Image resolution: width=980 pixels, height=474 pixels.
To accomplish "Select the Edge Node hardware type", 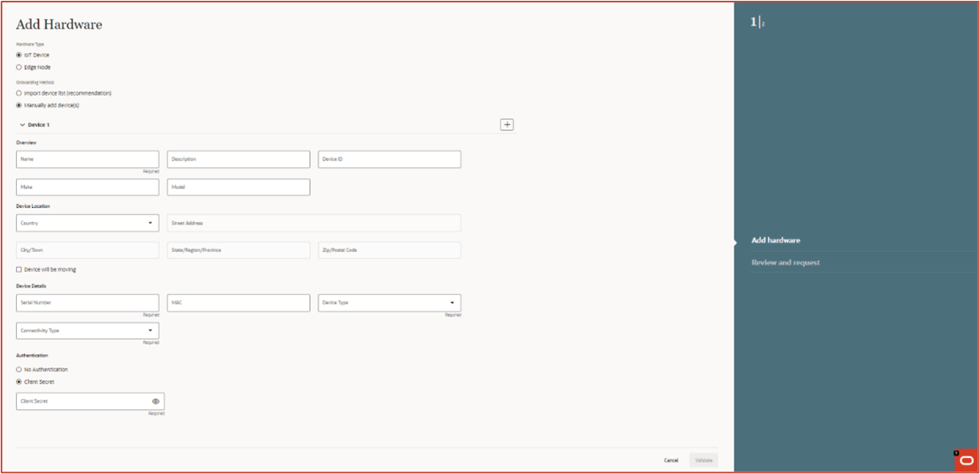I will pos(18,67).
